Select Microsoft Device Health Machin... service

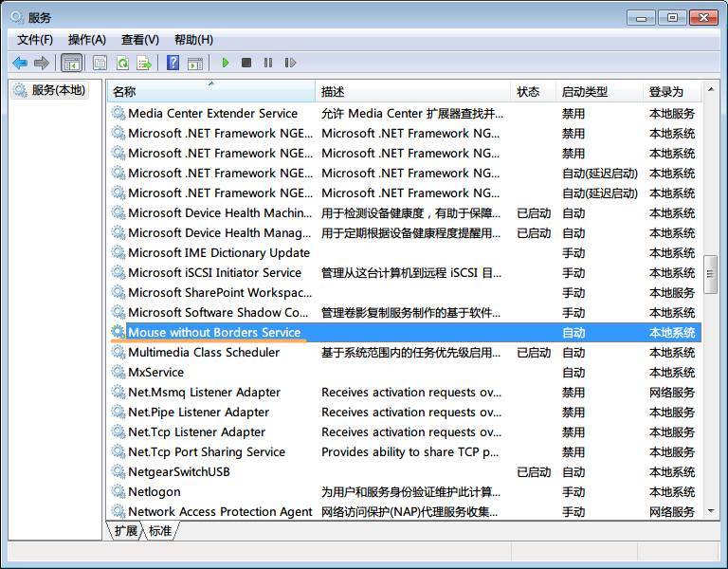click(406, 212)
